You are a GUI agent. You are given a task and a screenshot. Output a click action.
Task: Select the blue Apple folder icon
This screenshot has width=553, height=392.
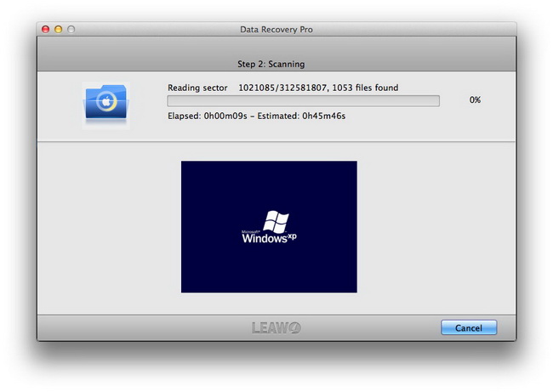tap(105, 105)
